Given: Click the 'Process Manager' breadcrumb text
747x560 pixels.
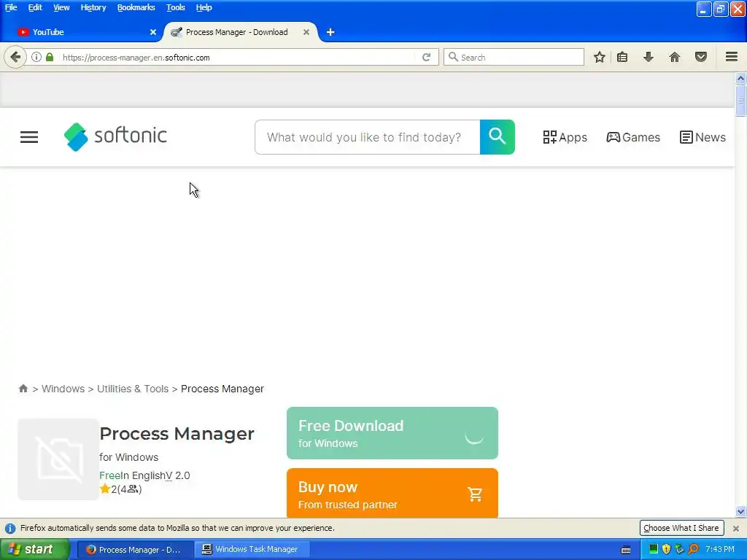Looking at the screenshot, I should [222, 389].
